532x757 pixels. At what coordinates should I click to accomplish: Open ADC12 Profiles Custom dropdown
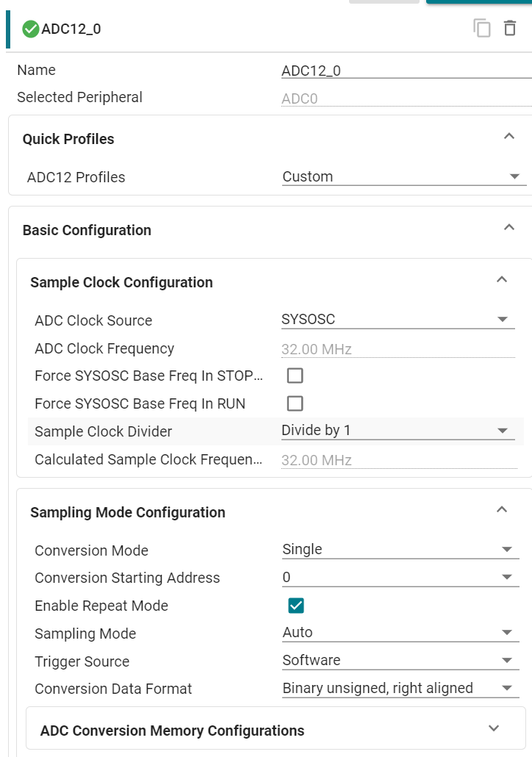pyautogui.click(x=404, y=176)
